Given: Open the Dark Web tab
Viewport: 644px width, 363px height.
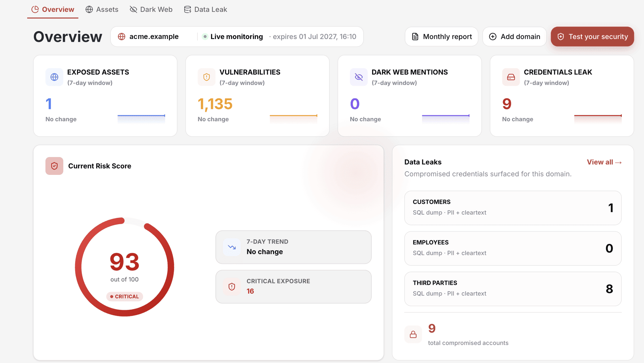Looking at the screenshot, I should [151, 9].
